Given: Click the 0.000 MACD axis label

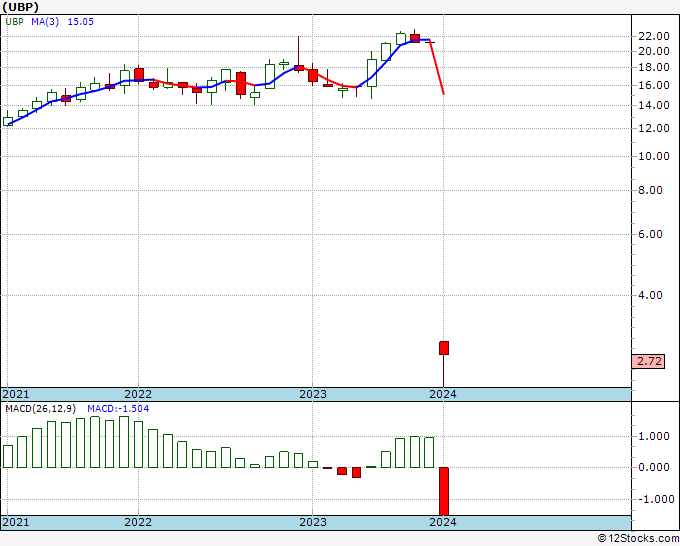Looking at the screenshot, I should [x=654, y=467].
